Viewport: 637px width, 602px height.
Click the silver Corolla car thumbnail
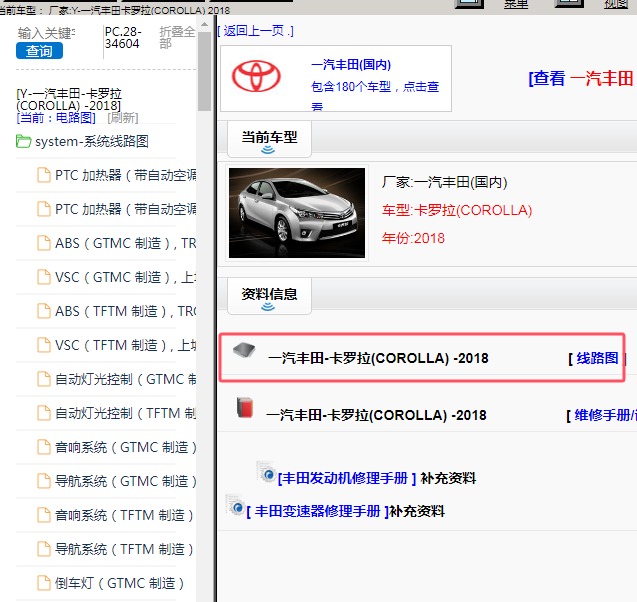pos(297,213)
